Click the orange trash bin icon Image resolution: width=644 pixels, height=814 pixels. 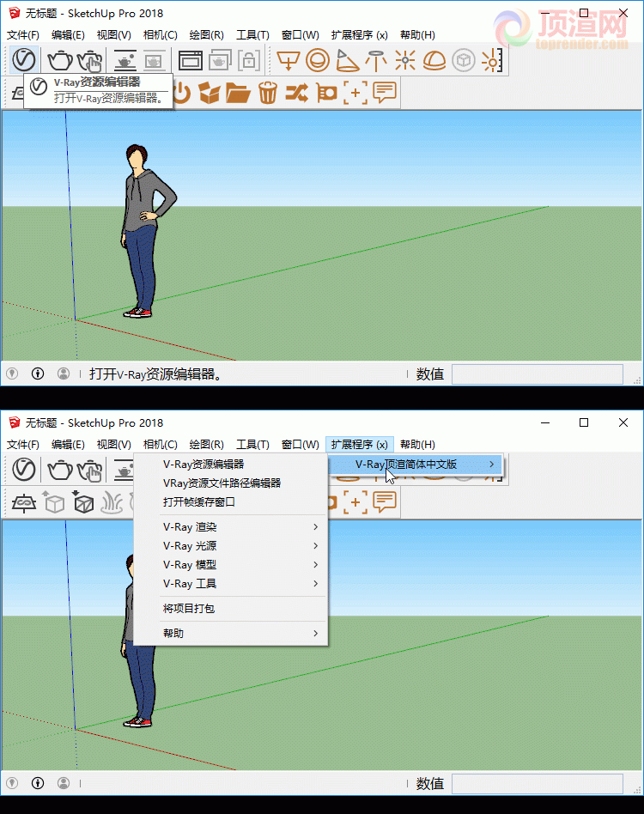point(268,93)
